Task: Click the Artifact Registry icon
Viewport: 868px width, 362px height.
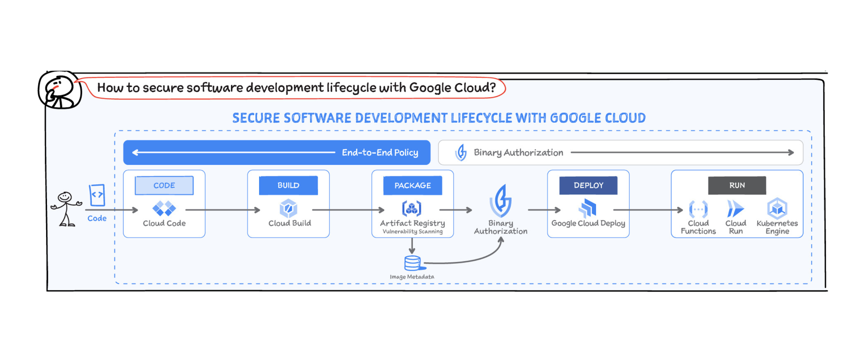Action: [412, 208]
